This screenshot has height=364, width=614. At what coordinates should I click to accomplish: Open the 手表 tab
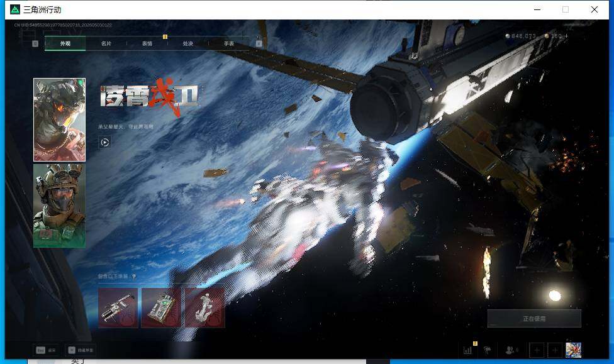click(x=229, y=43)
